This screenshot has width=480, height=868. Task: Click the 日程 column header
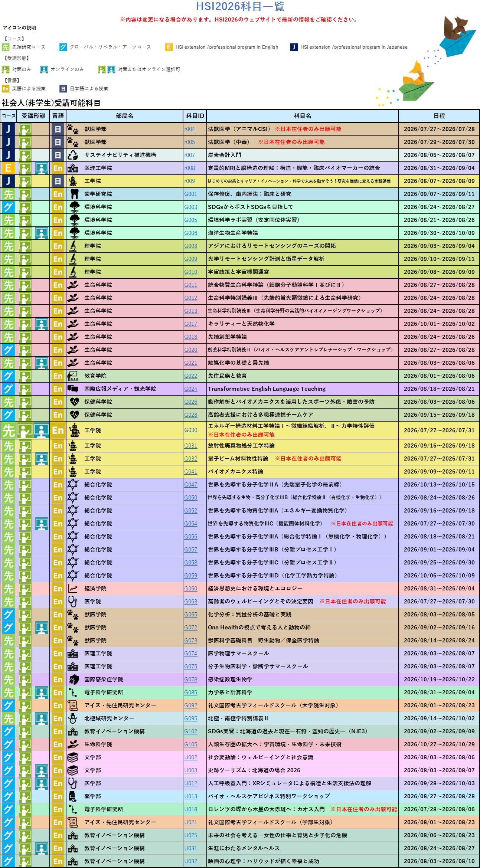pyautogui.click(x=439, y=116)
